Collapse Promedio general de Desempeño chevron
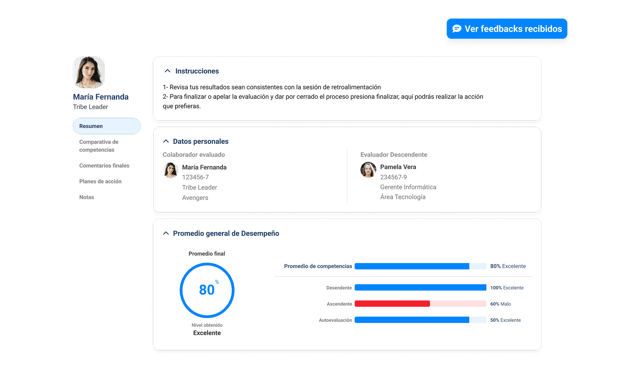Viewport: 640px width, 373px height. [x=166, y=233]
